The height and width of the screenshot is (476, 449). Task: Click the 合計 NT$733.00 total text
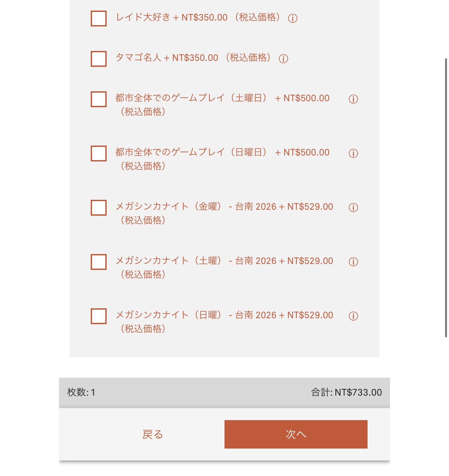tap(346, 392)
